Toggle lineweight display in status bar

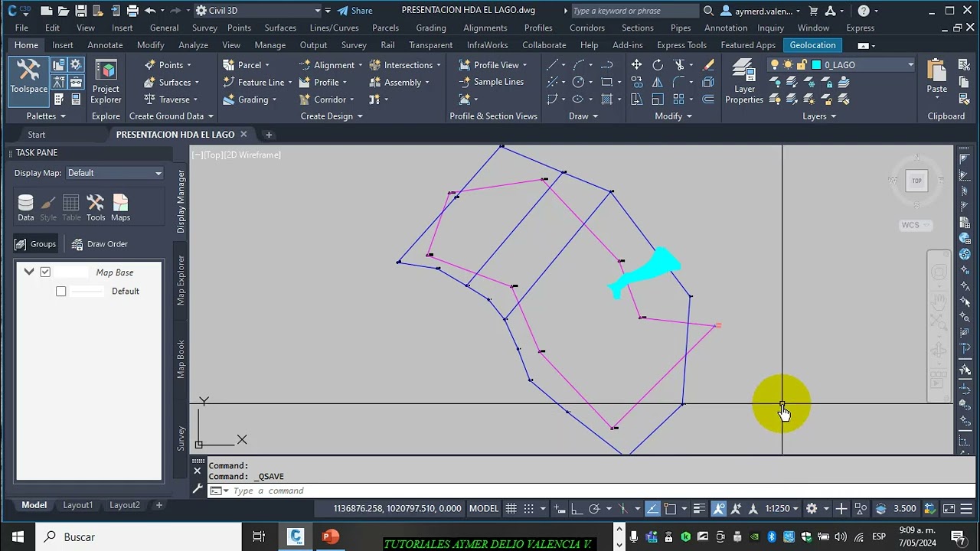tap(699, 508)
